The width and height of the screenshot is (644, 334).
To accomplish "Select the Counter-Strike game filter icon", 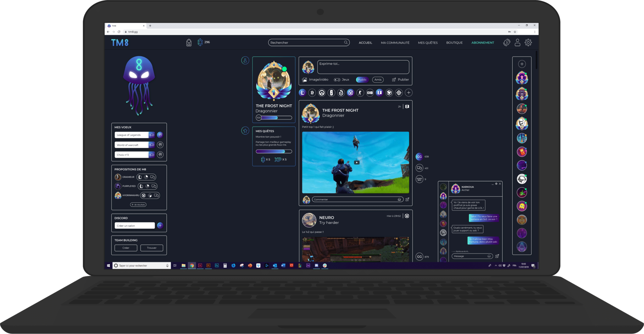I will pos(360,93).
